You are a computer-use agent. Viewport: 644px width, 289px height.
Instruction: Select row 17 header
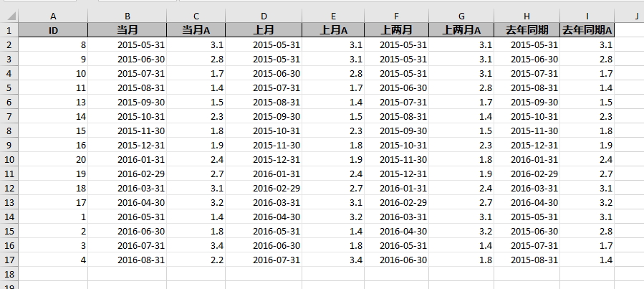tap(9, 260)
